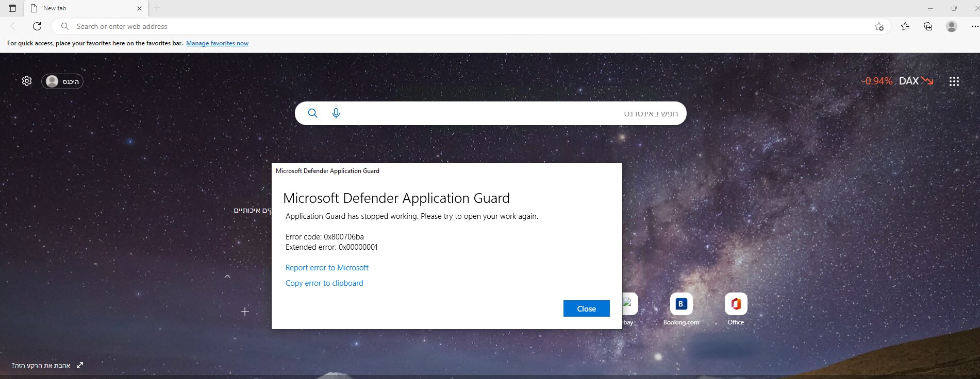
Task: Open the tab actions menu icon
Action: (x=12, y=8)
